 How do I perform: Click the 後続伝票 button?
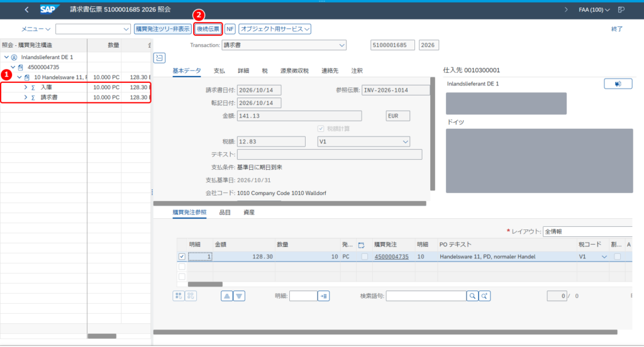point(208,29)
